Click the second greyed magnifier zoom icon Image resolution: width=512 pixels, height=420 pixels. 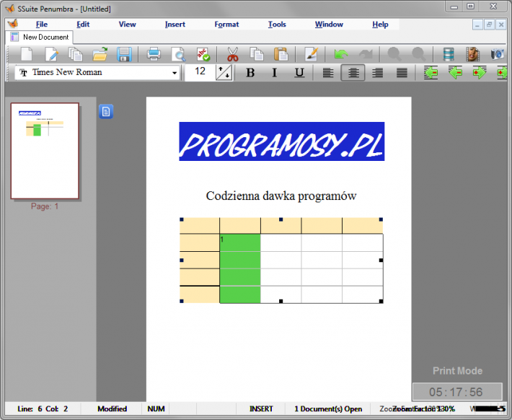click(x=418, y=54)
